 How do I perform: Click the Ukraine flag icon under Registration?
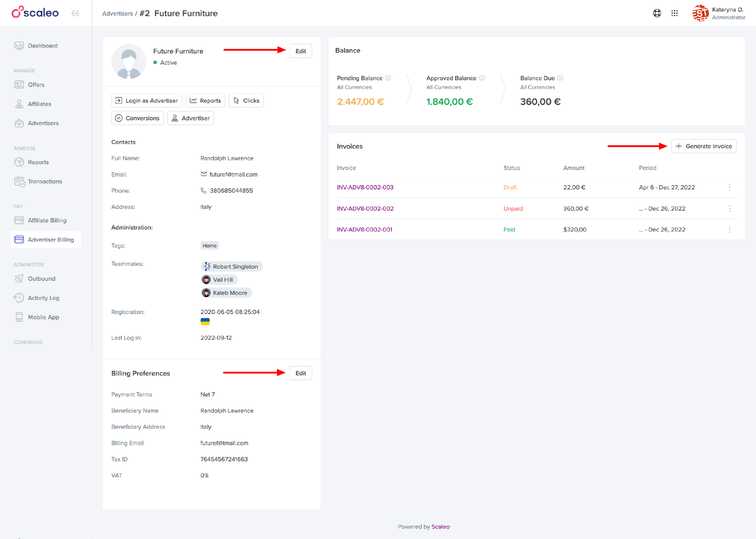205,322
